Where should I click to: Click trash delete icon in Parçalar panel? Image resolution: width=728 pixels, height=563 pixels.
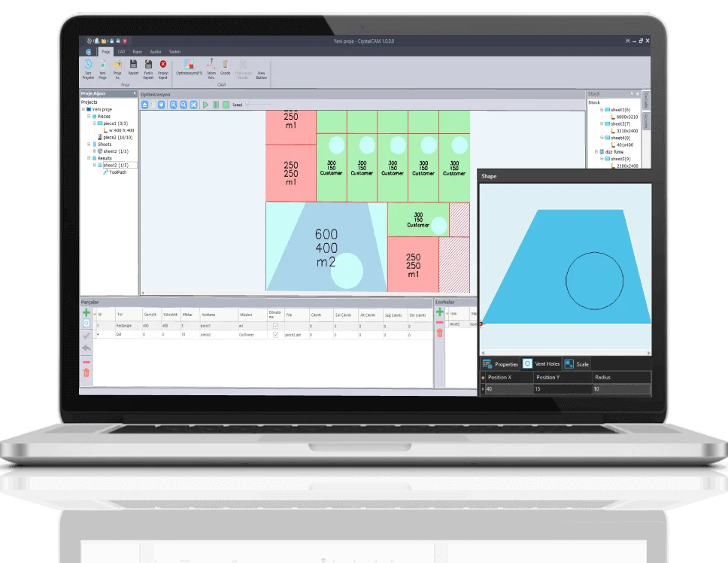point(86,372)
